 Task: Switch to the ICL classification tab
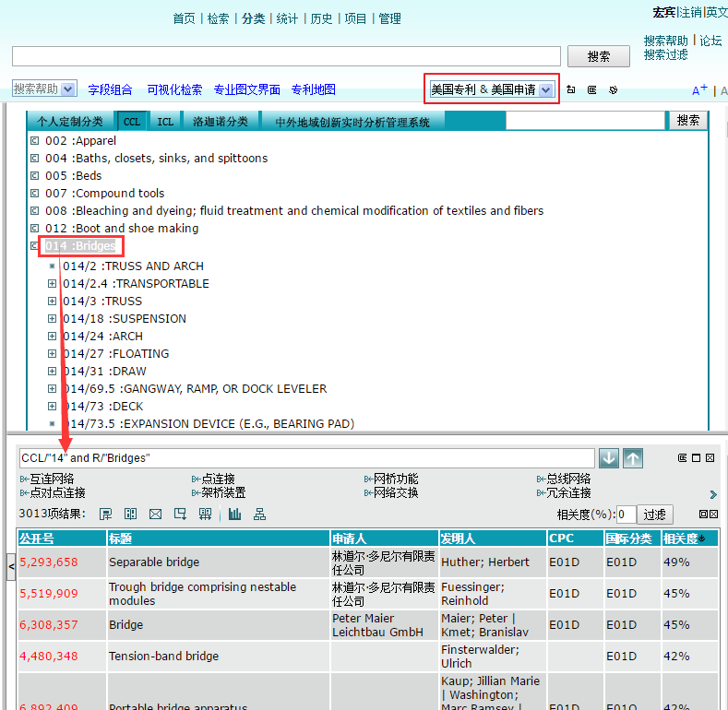[164, 122]
